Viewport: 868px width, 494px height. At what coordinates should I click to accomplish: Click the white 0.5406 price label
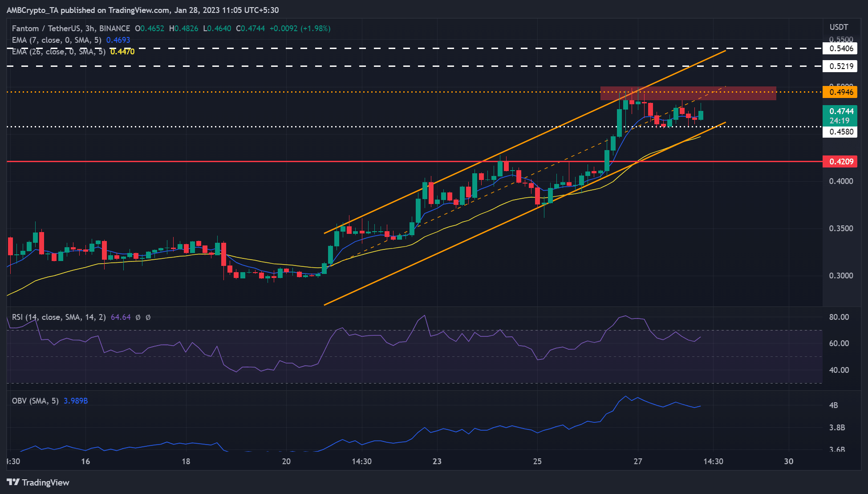point(840,48)
